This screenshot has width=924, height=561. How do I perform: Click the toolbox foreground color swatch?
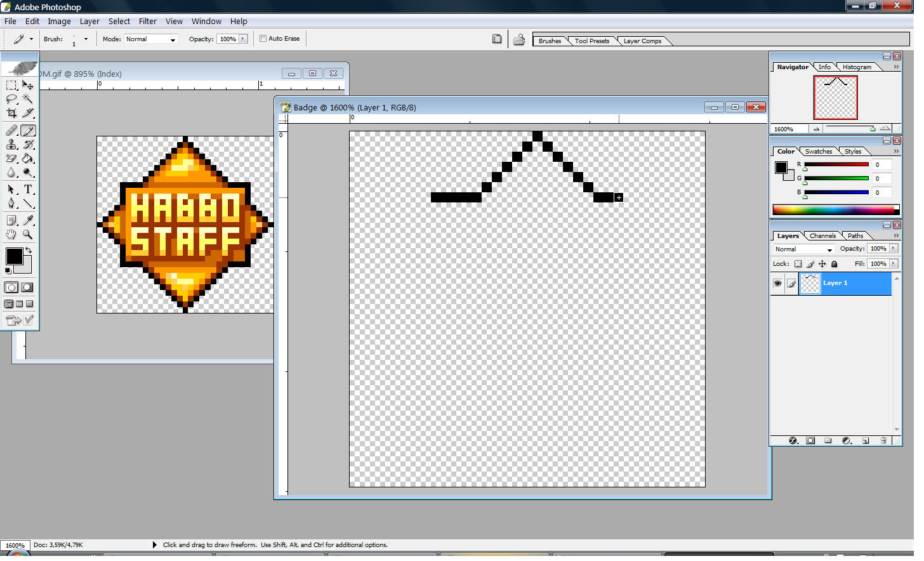(14, 256)
